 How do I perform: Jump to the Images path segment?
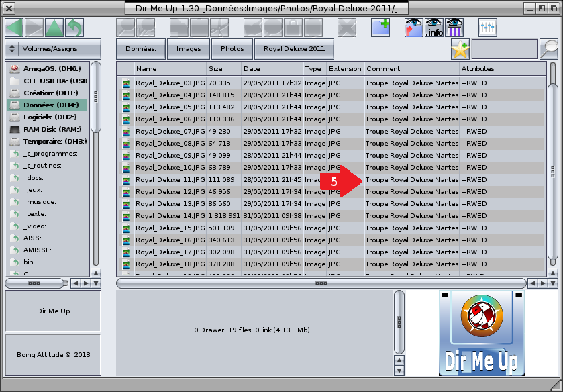click(x=189, y=49)
